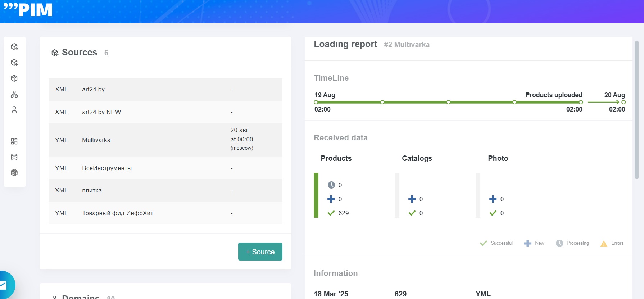The image size is (644, 299).
Task: Select Товарный фид ИнфоХит source
Action: tap(165, 213)
